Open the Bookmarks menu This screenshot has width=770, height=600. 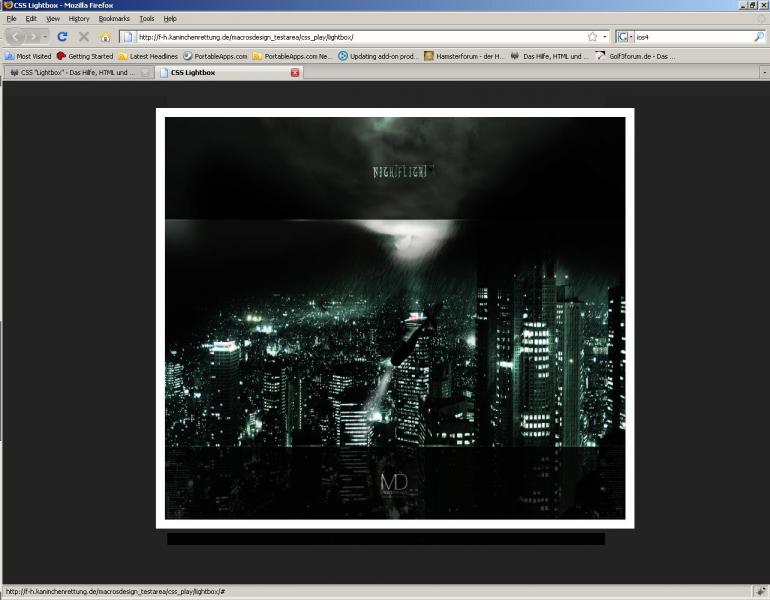tap(114, 18)
